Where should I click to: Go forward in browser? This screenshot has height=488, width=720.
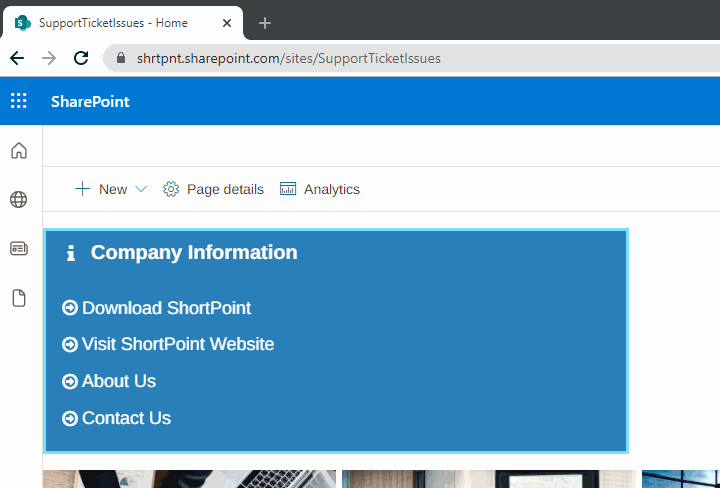(x=49, y=58)
